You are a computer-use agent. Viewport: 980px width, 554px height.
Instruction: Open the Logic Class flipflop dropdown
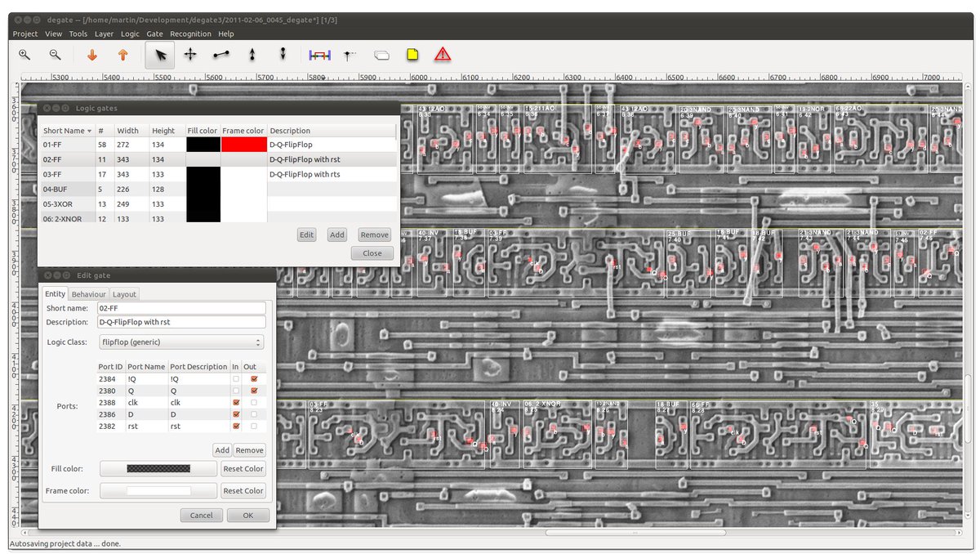click(x=180, y=342)
